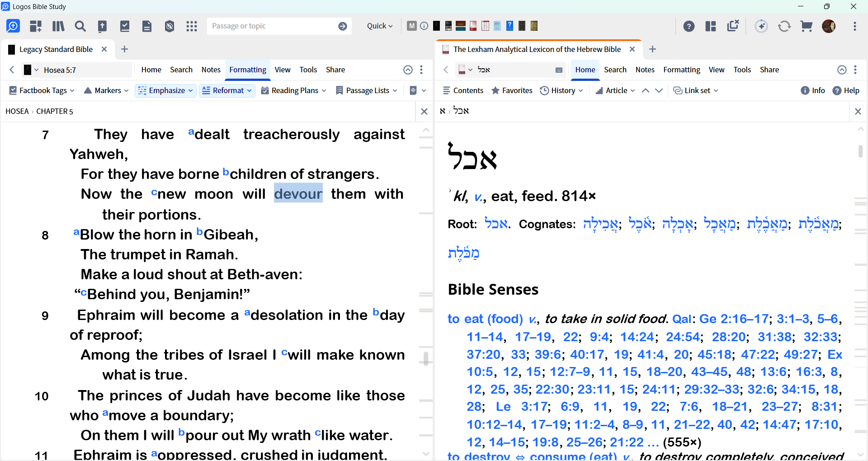868x461 pixels.
Task: Go to previous article with up arrow
Action: (646, 90)
